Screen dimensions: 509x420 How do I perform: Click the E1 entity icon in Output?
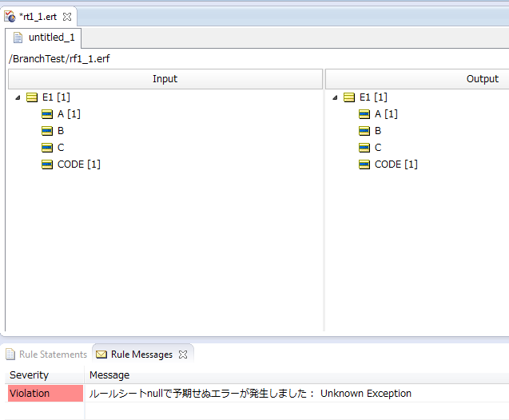click(349, 97)
